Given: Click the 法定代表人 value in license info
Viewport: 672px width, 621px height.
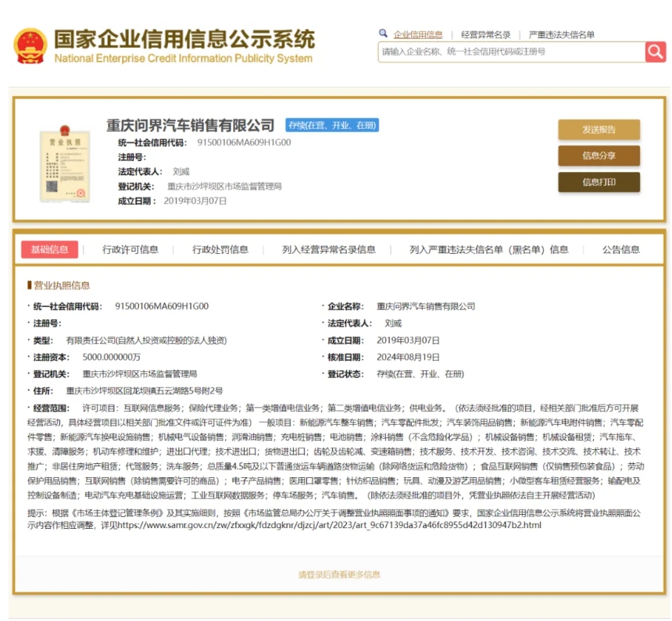Looking at the screenshot, I should (x=393, y=323).
